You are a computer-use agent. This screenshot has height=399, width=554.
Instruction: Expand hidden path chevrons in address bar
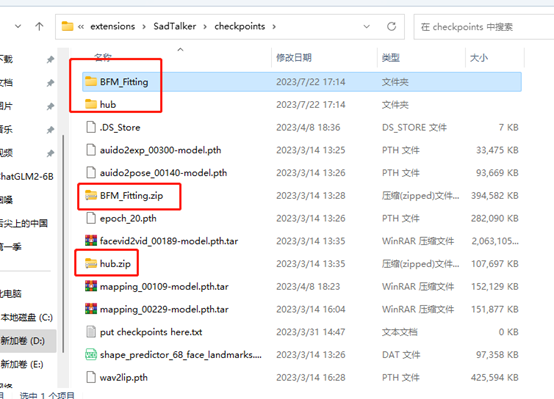81,27
